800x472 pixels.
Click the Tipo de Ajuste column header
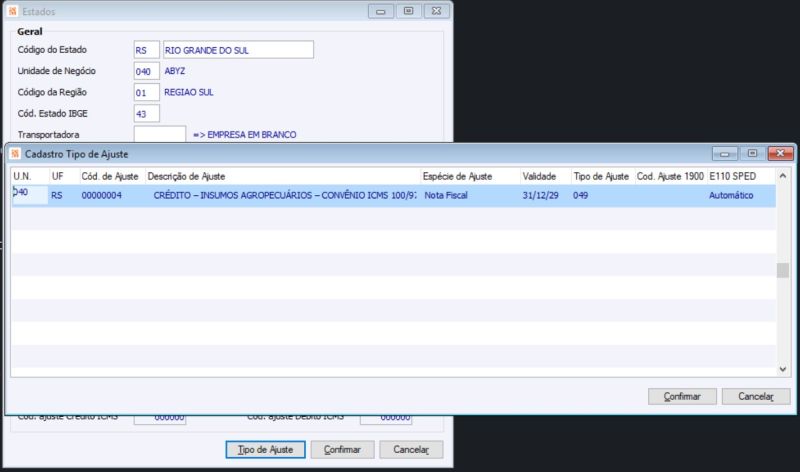(603, 177)
